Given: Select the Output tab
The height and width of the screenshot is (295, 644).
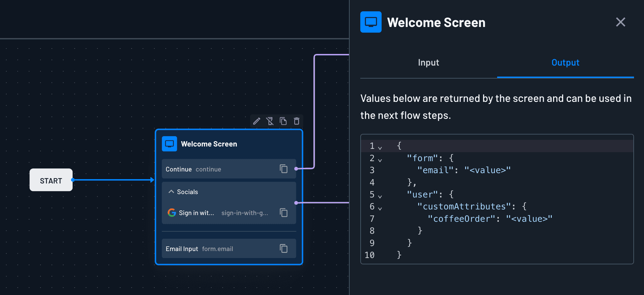Looking at the screenshot, I should [565, 63].
